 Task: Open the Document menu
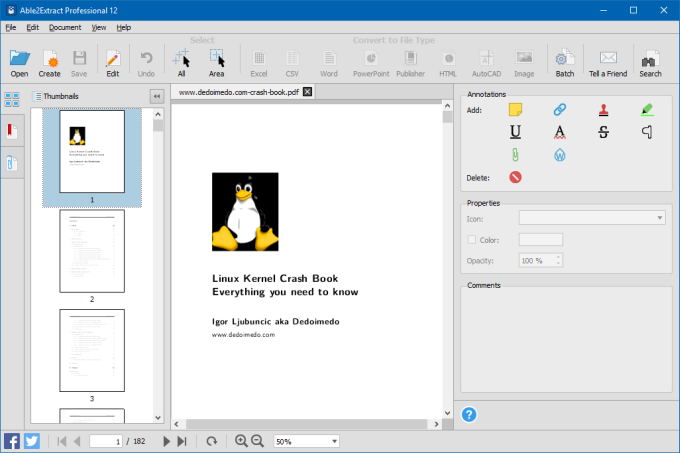pos(65,27)
